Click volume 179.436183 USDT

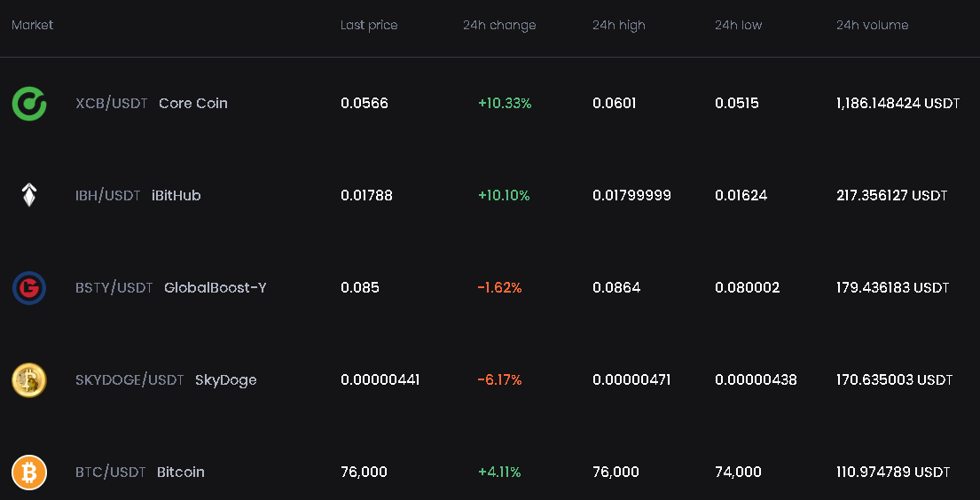tap(892, 287)
